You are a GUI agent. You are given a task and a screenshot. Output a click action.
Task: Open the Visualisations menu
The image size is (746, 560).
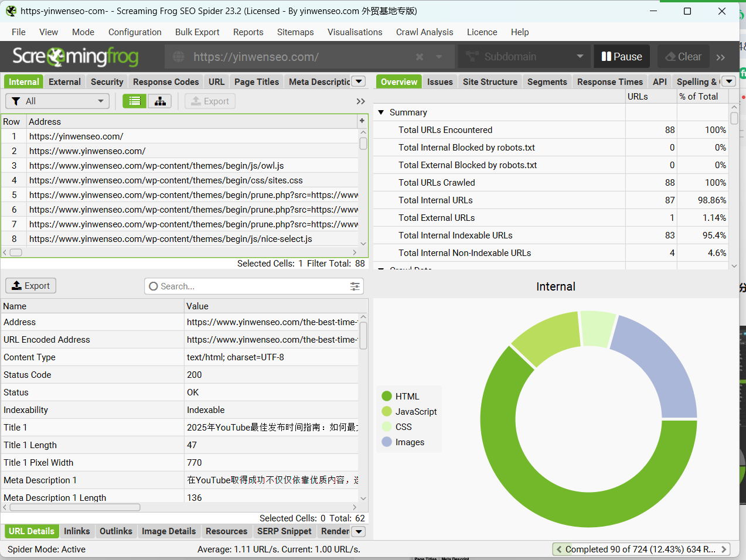355,32
